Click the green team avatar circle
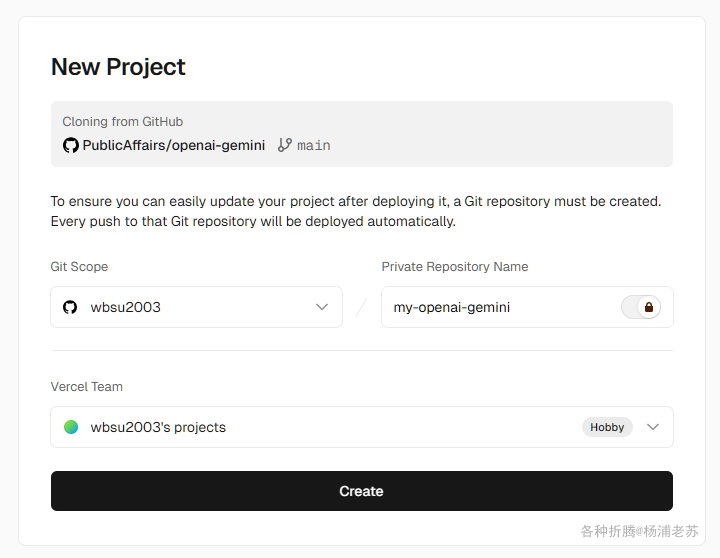720x558 pixels. click(71, 427)
